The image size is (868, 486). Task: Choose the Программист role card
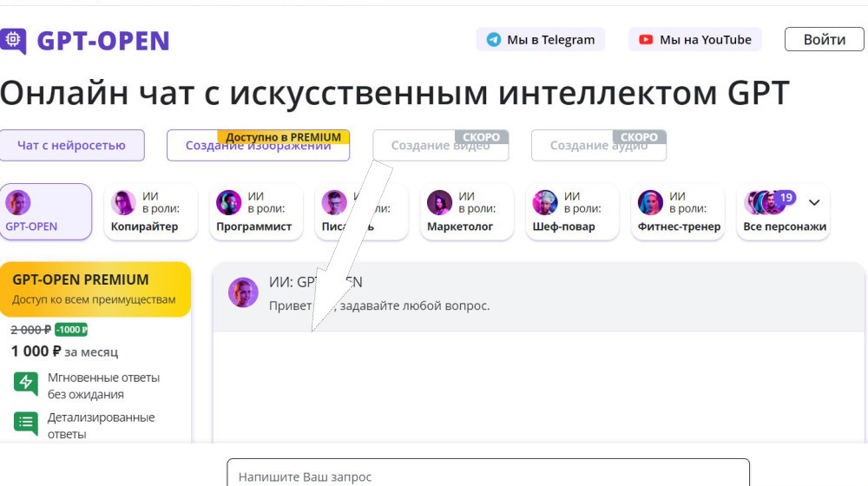[256, 212]
